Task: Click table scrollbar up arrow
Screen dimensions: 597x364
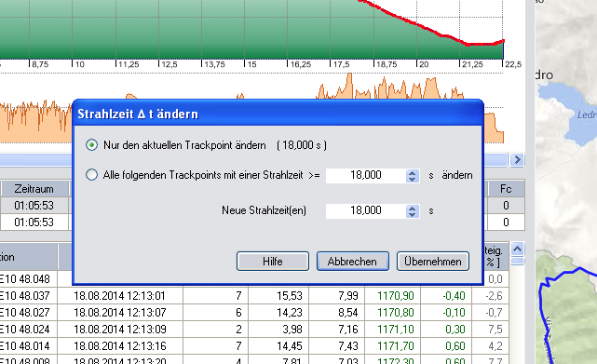Action: (x=517, y=249)
